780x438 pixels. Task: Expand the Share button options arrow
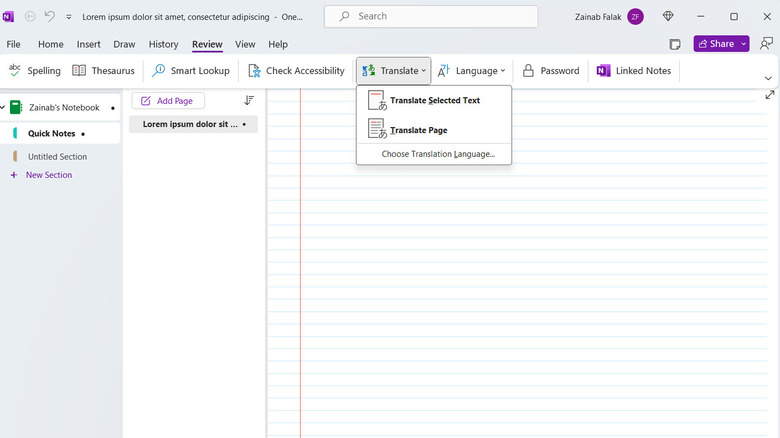[x=744, y=44]
